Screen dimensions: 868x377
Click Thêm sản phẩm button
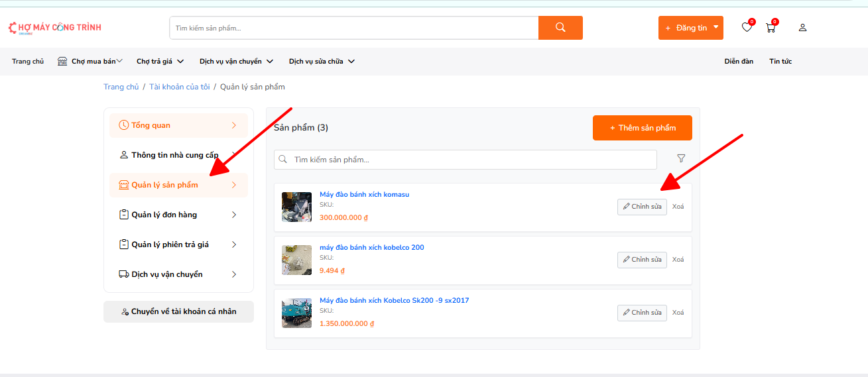(642, 128)
